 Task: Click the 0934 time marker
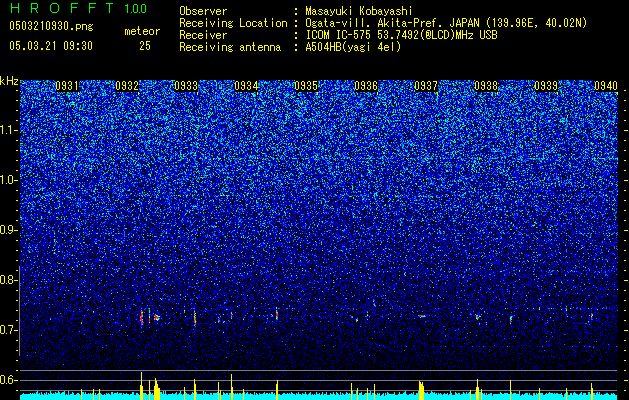tap(246, 86)
